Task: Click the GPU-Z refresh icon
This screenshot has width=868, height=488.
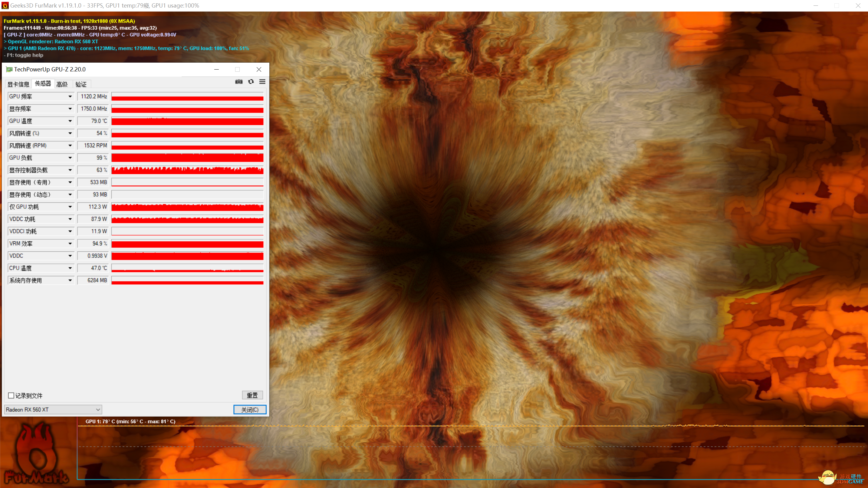Action: [x=251, y=82]
